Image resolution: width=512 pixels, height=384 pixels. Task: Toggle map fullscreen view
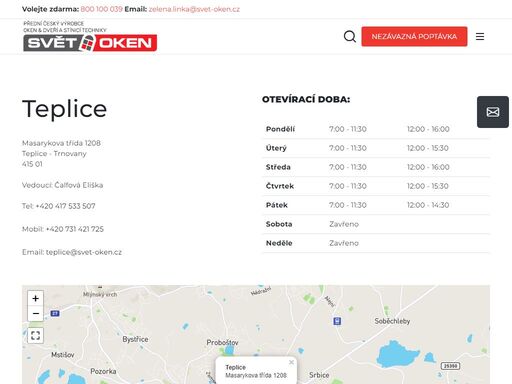tap(35, 335)
